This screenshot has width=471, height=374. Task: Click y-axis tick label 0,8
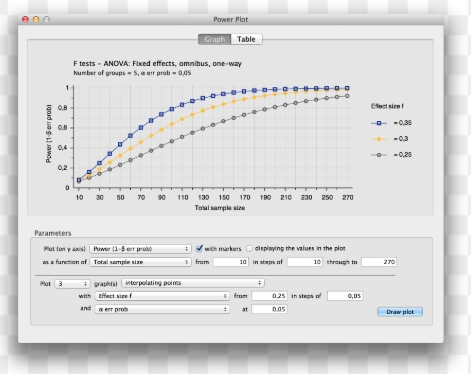(62, 108)
